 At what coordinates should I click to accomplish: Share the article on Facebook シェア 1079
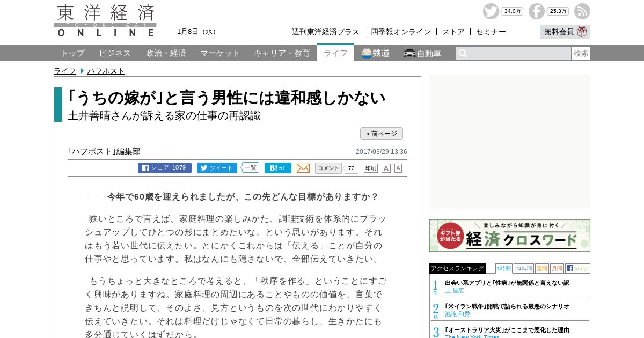165,168
